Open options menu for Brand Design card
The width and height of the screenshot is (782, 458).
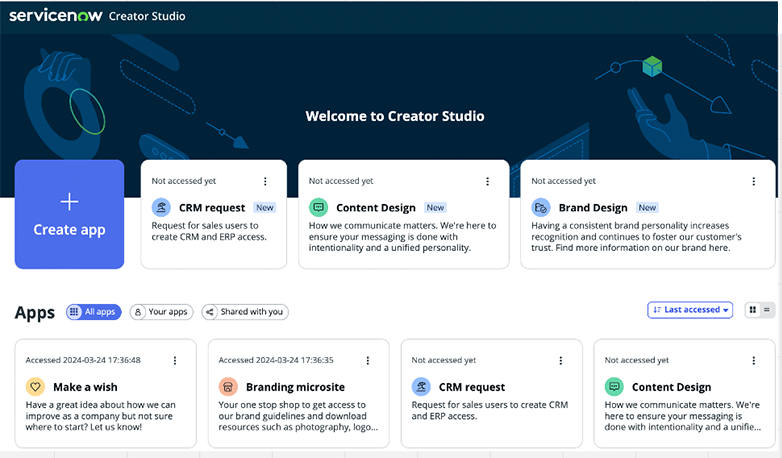[754, 181]
